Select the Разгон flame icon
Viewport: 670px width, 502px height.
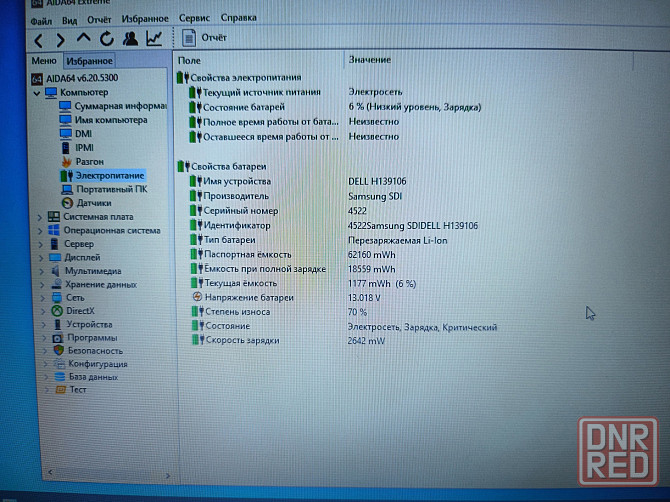click(x=67, y=162)
